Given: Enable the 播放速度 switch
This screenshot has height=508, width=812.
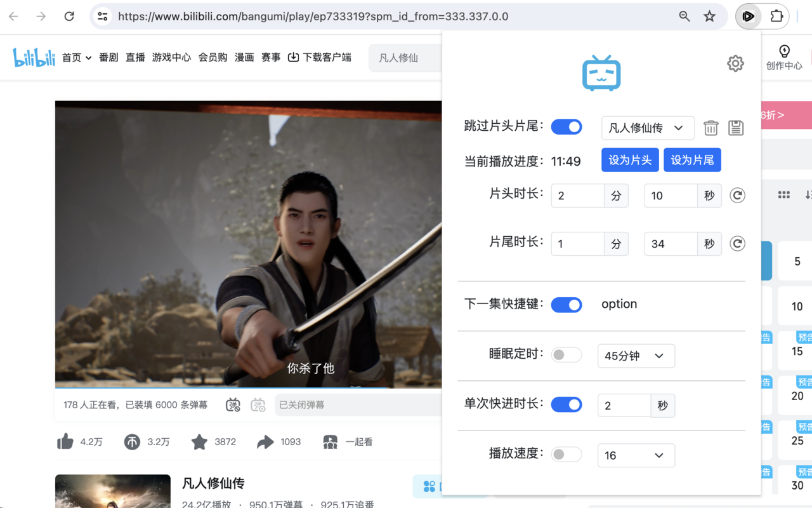Looking at the screenshot, I should tap(566, 455).
